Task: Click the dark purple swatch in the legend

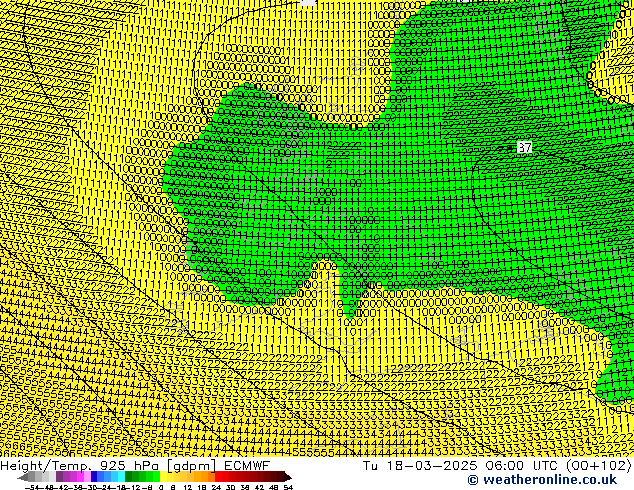Action: 59,477
